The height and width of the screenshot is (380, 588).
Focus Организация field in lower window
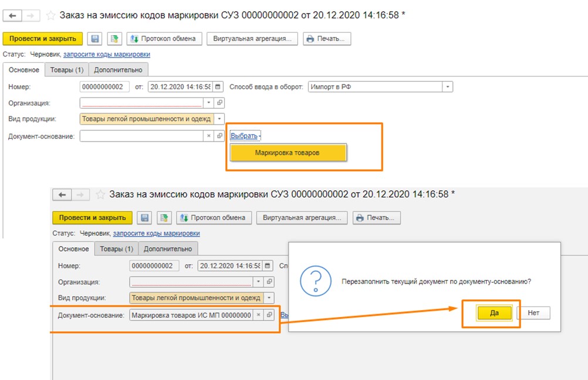[x=191, y=281]
